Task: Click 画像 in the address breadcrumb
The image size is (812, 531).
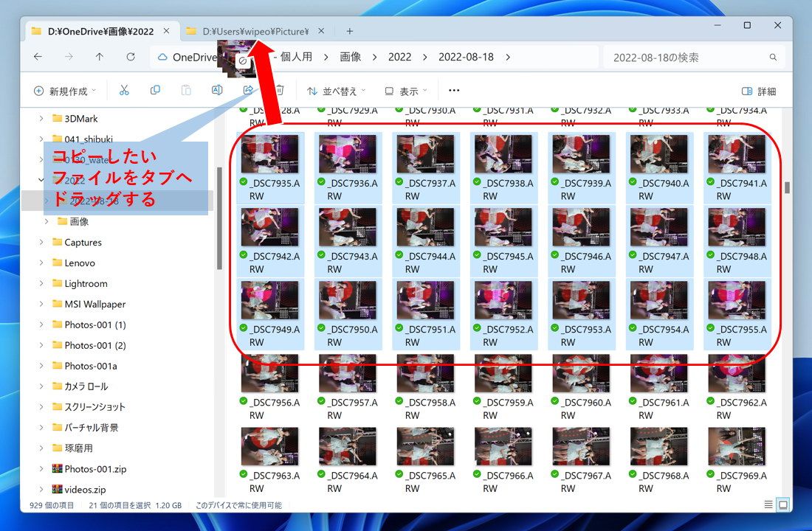Action: pos(351,57)
